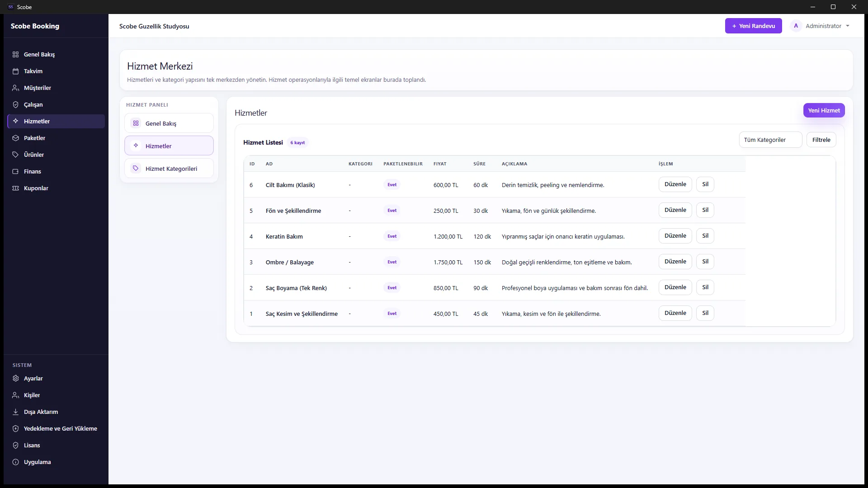Open Genel Bakış grid icon in sidebar
This screenshot has height=488, width=868.
click(15, 54)
